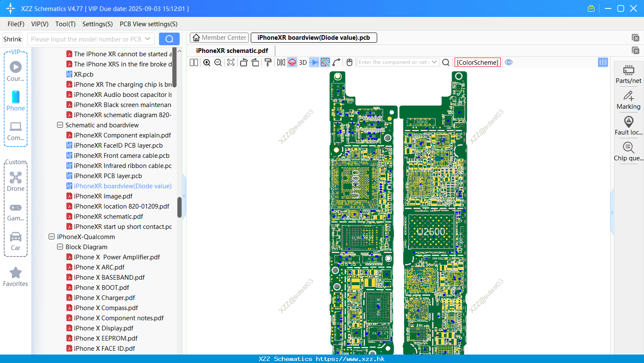
Task: Open the File(F) menu
Action: [x=16, y=24]
